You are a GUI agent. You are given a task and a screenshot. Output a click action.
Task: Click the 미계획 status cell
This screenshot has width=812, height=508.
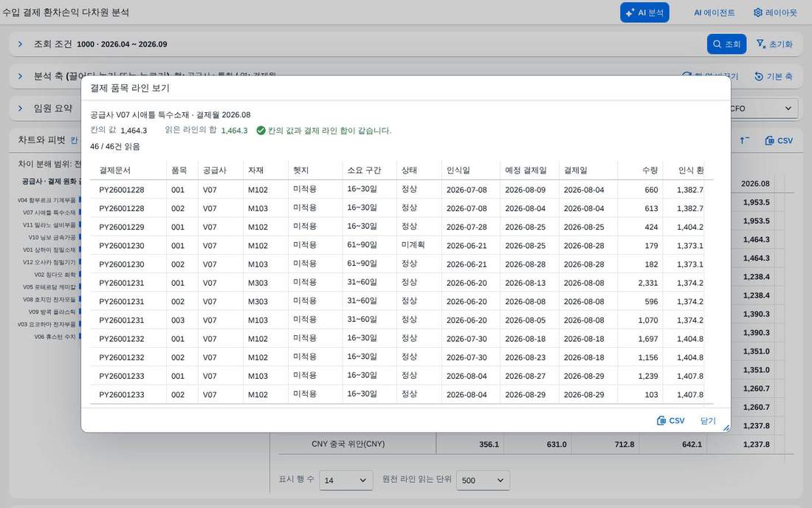click(x=413, y=245)
